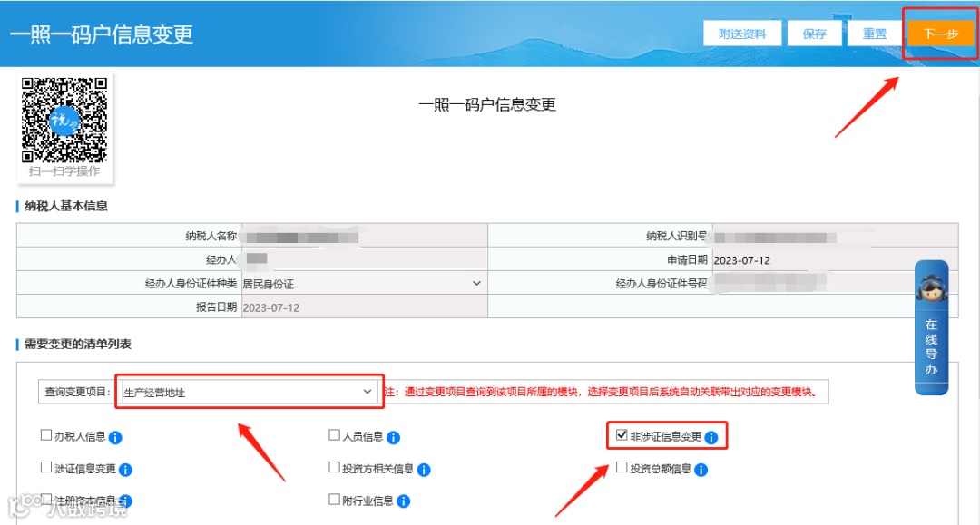Check the 办税人信息 checkbox

coord(45,435)
